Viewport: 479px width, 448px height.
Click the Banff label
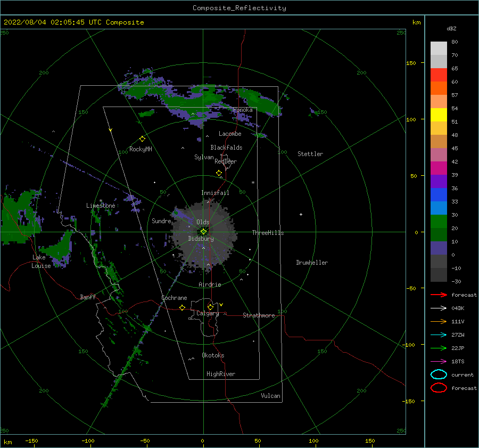pyautogui.click(x=88, y=297)
